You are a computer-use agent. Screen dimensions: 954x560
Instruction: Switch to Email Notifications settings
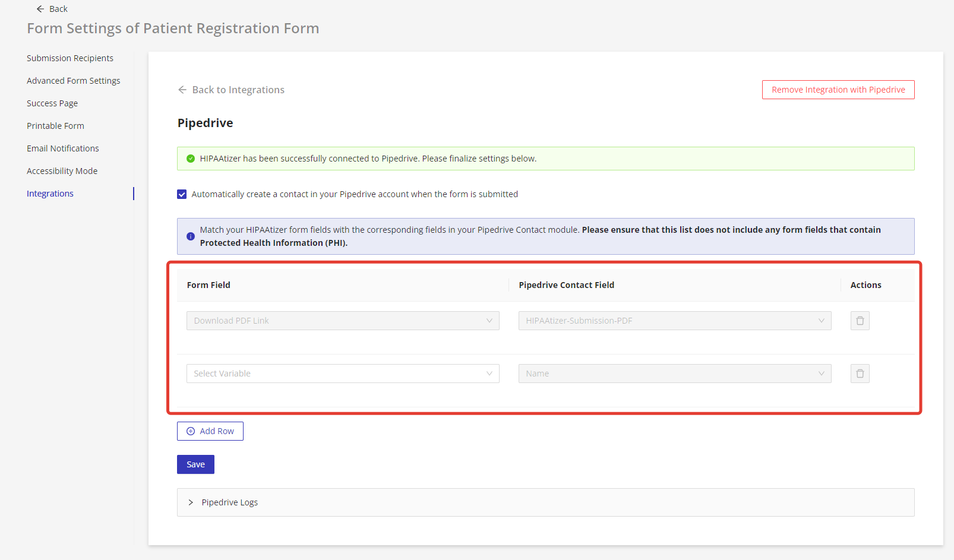(x=63, y=148)
